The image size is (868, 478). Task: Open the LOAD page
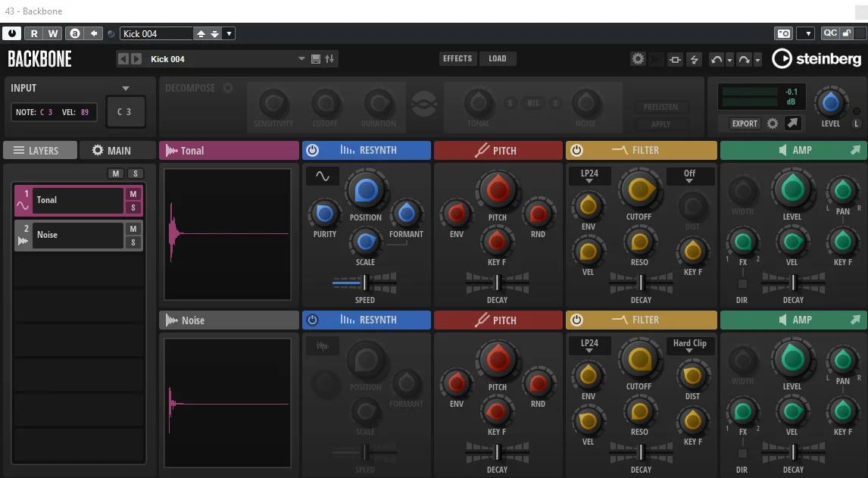497,59
